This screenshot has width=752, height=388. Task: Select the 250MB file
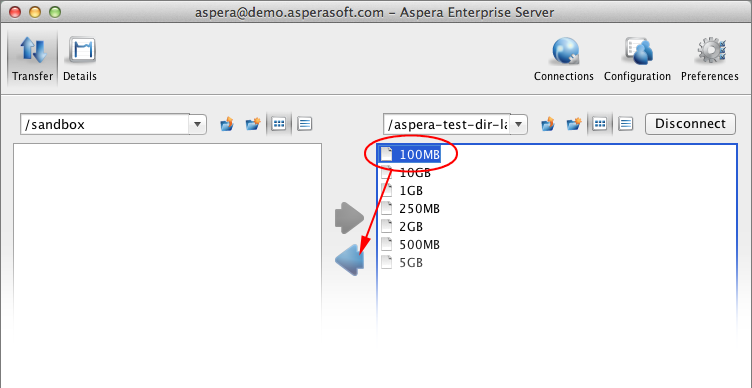[x=410, y=209]
